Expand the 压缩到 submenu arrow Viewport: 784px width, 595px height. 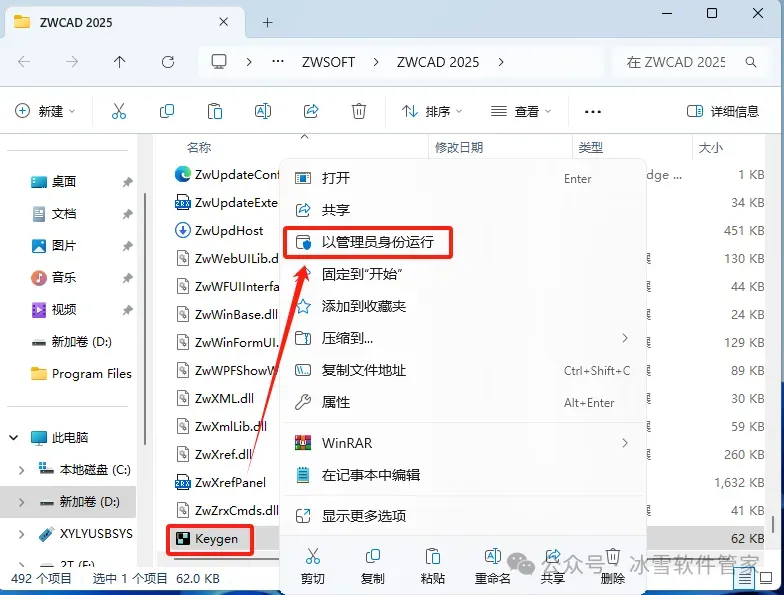coord(625,338)
